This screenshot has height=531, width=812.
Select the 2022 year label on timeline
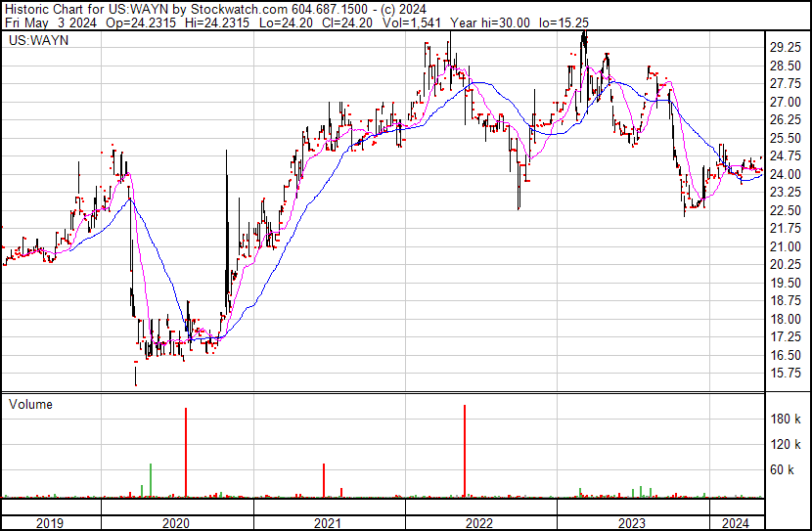pos(478,523)
